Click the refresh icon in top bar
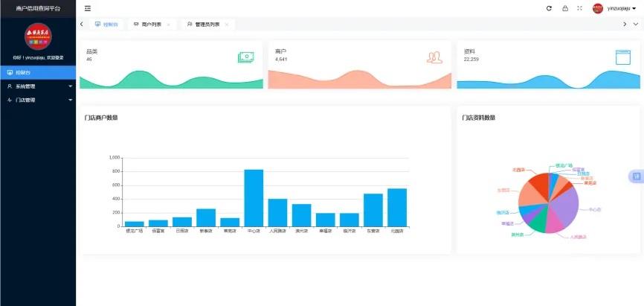 (x=549, y=8)
